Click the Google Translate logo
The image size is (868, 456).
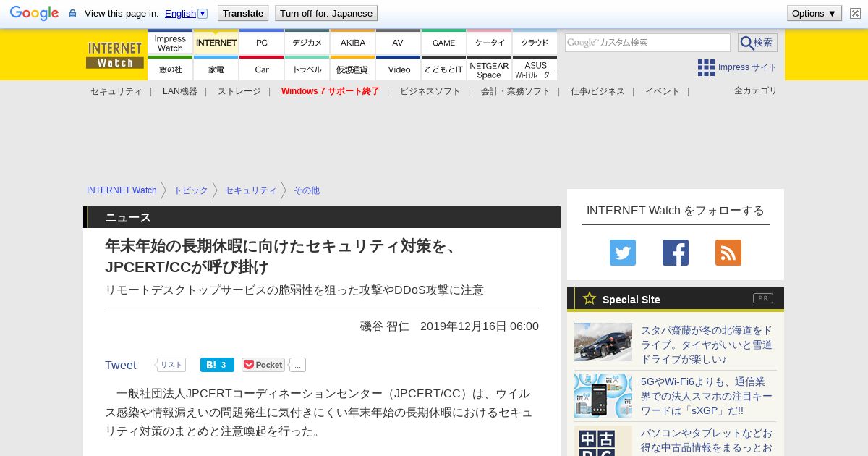pos(34,13)
